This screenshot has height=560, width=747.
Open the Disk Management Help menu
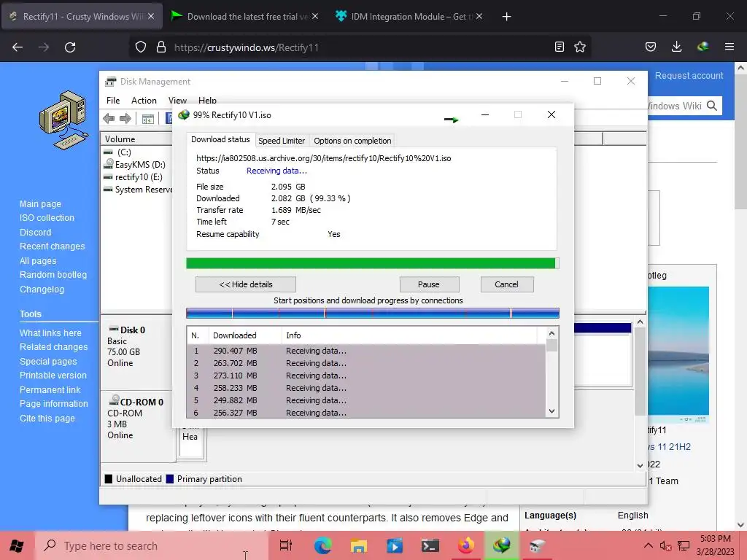[207, 101]
